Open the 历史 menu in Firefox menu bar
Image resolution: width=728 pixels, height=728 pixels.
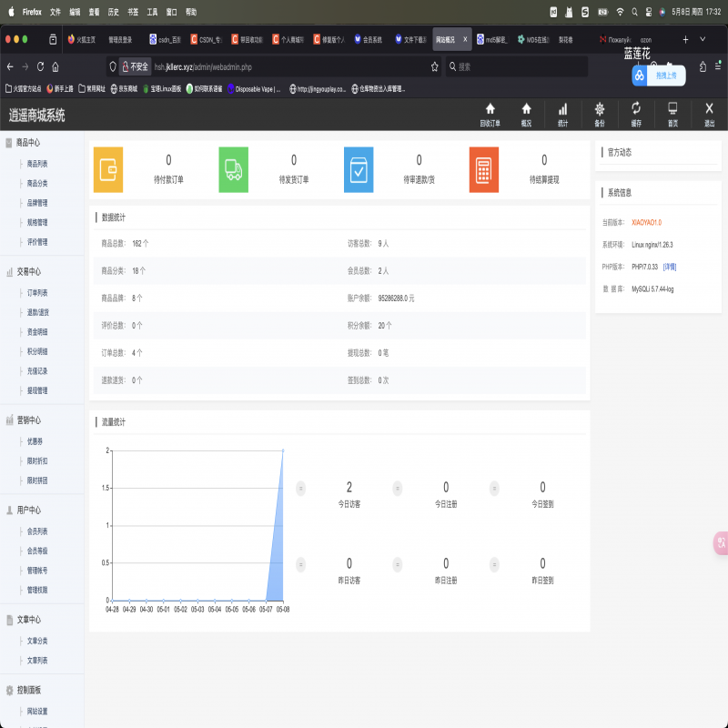click(114, 12)
